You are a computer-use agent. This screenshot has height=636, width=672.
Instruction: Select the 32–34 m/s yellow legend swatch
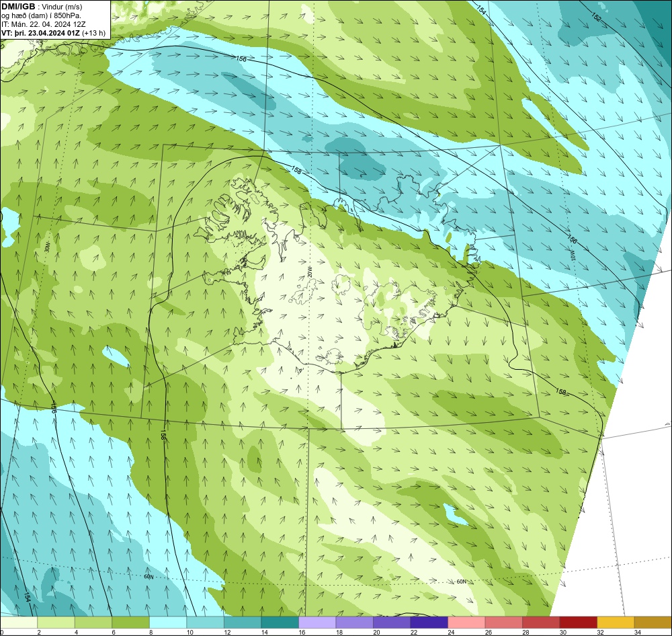[616, 622]
